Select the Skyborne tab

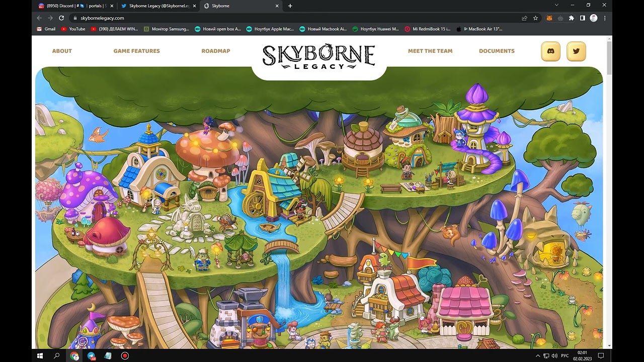[241, 6]
